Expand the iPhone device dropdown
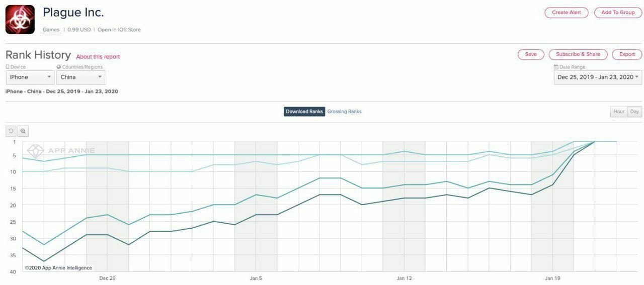Viewport: 644px width, 285px height. (x=30, y=77)
